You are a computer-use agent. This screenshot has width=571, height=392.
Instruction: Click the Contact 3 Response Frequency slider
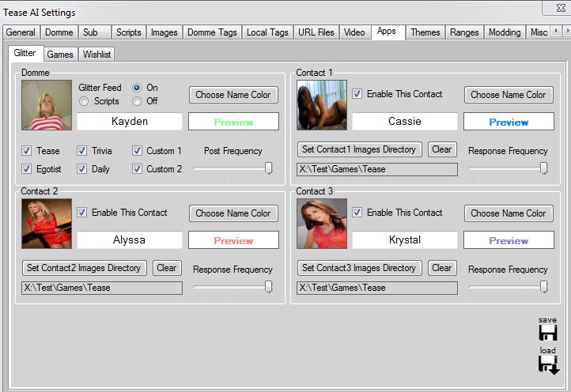coord(509,287)
